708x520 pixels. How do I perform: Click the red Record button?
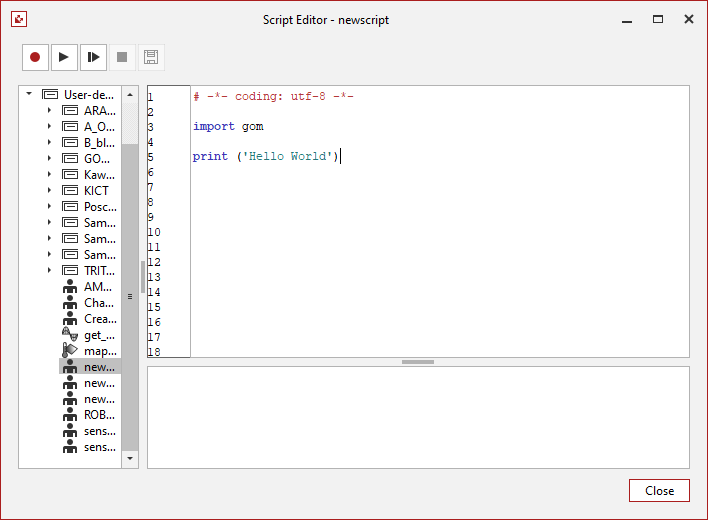35,58
